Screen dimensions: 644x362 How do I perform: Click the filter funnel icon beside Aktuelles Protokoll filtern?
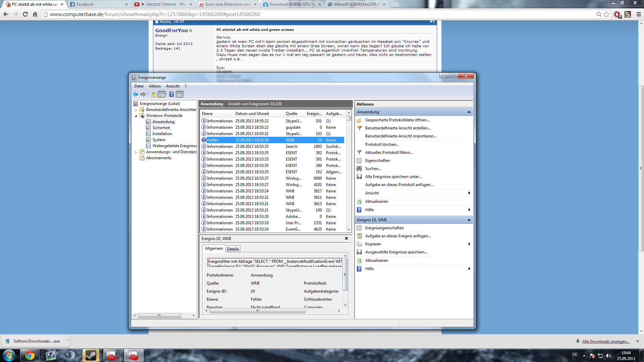359,153
